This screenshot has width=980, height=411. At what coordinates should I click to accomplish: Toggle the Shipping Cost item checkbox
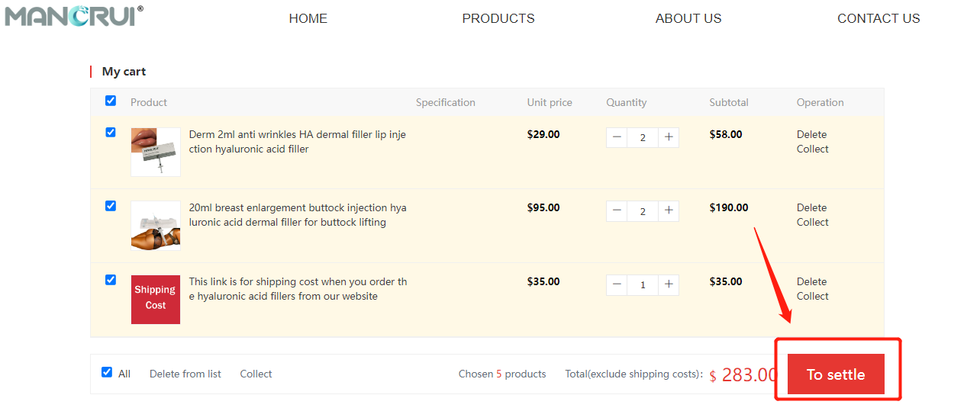coord(111,280)
